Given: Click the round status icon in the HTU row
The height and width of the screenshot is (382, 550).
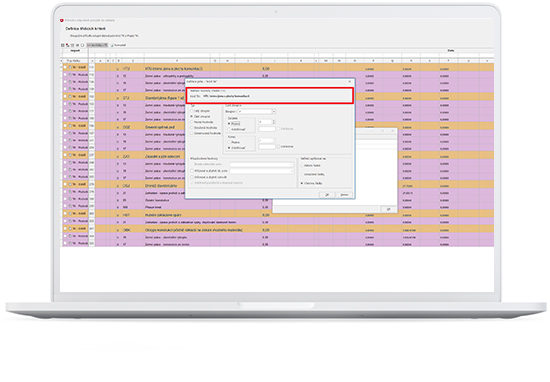Looking at the screenshot, I should click(x=70, y=67).
